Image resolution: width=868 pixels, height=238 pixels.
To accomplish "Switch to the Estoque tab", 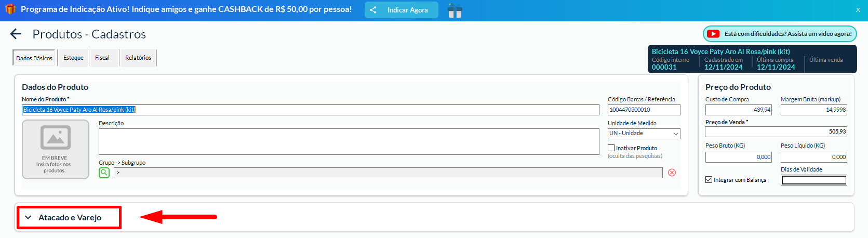I will pyautogui.click(x=73, y=58).
